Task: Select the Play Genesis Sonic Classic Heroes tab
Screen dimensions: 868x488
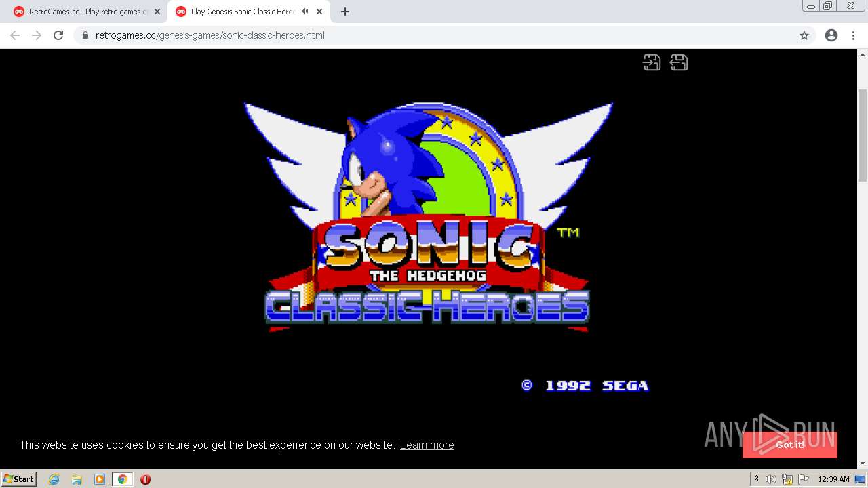Action: (x=242, y=12)
